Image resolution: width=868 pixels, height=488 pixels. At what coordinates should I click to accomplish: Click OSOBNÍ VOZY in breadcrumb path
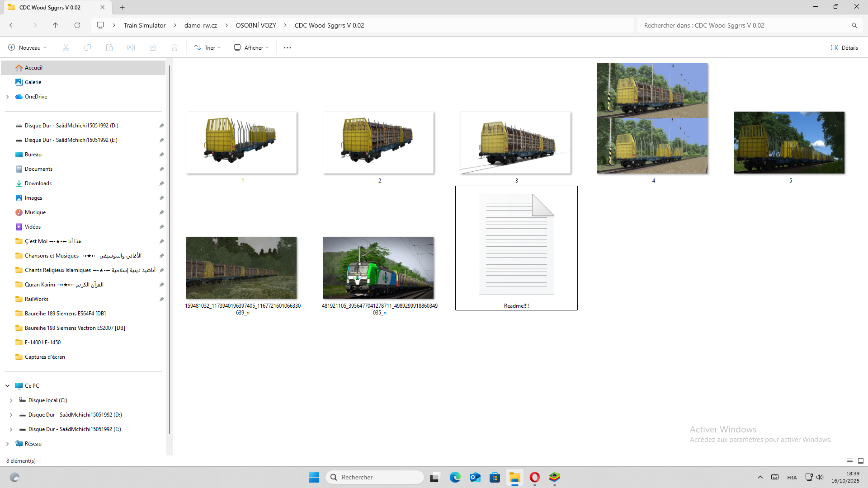(x=256, y=25)
